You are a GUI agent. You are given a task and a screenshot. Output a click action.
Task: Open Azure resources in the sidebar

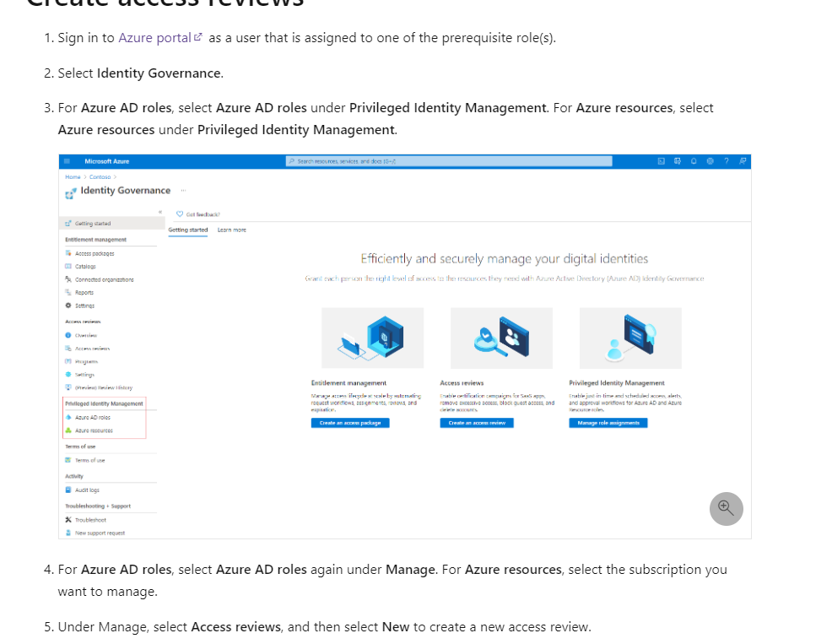point(94,430)
